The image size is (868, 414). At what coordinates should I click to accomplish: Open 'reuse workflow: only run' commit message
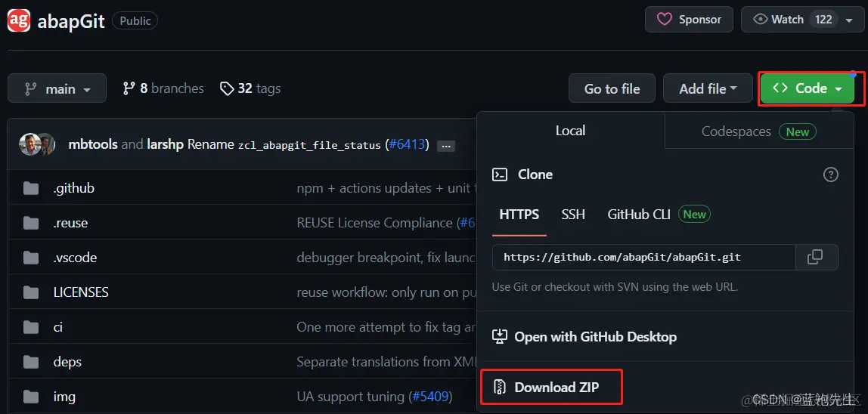pyautogui.click(x=386, y=292)
